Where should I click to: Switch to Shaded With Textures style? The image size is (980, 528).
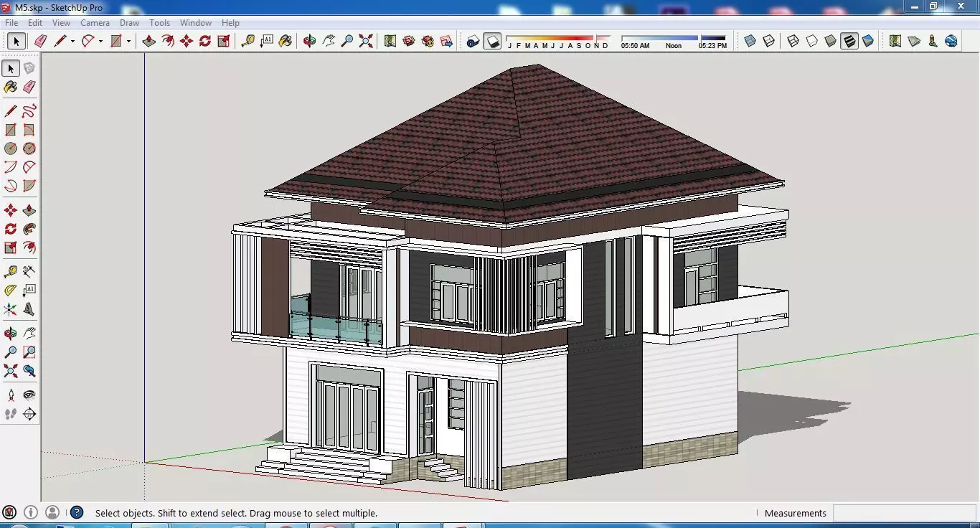[x=849, y=41]
